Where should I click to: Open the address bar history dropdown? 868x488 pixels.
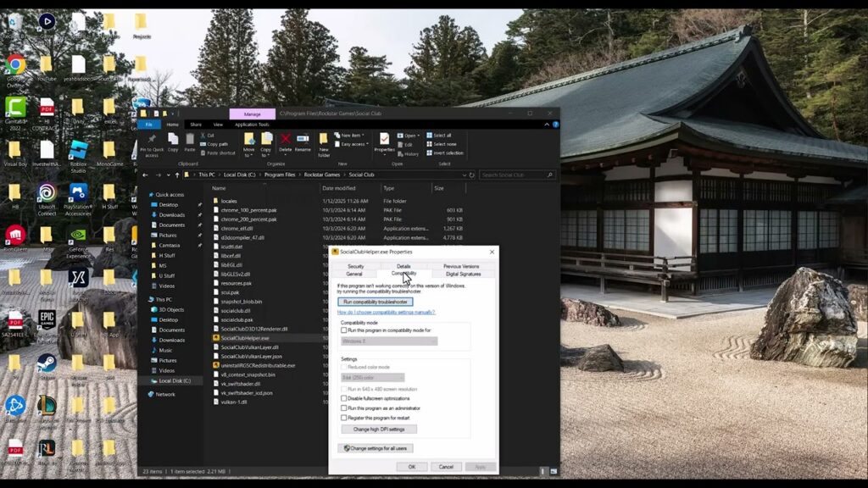464,175
